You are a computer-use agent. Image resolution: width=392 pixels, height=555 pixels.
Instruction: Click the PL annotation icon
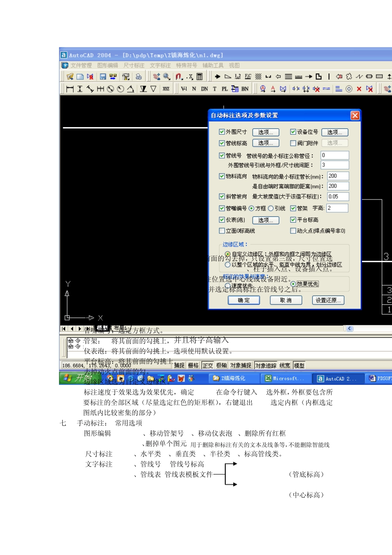pyautogui.click(x=224, y=89)
